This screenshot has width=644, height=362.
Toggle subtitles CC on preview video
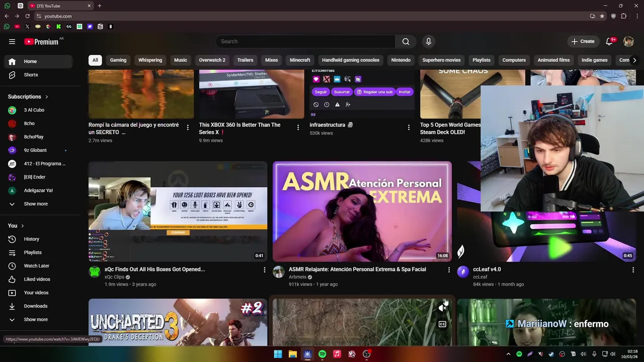(442, 324)
